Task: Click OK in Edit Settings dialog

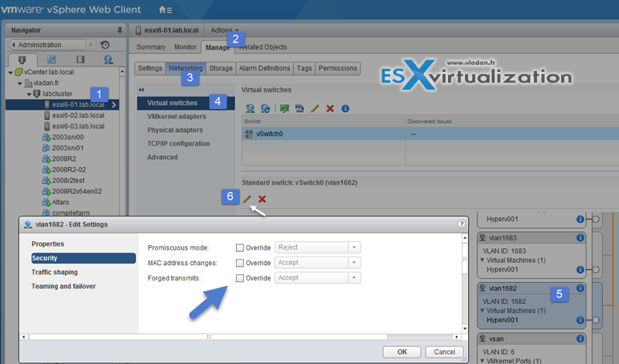Action: pyautogui.click(x=402, y=352)
